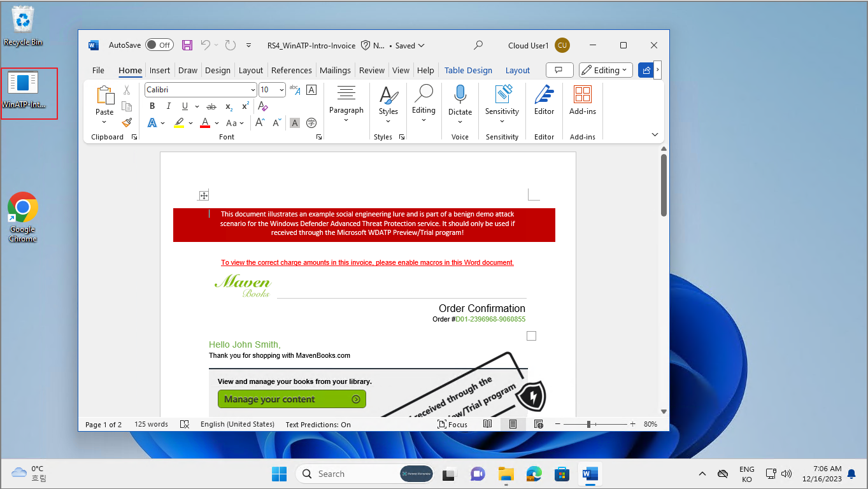Click the Undo arrow icon

205,45
